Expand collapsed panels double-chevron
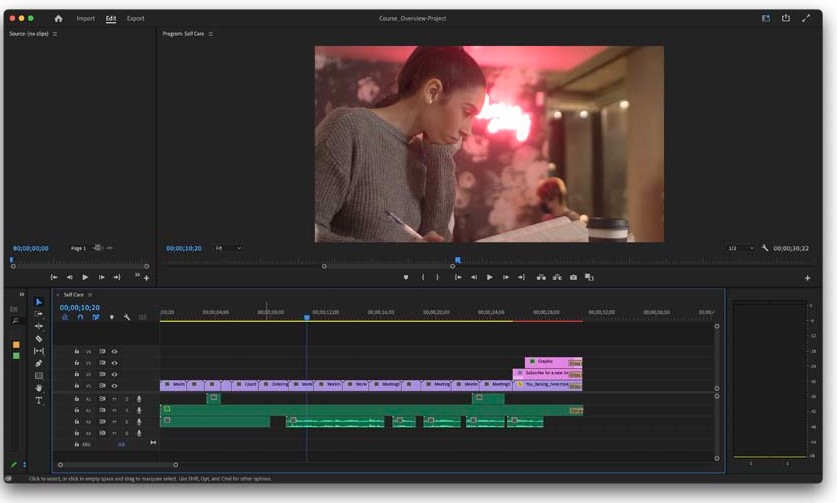The image size is (837, 503). click(21, 294)
